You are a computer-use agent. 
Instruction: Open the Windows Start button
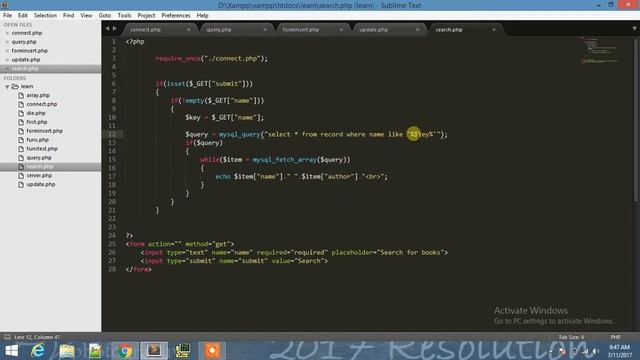coord(11,351)
